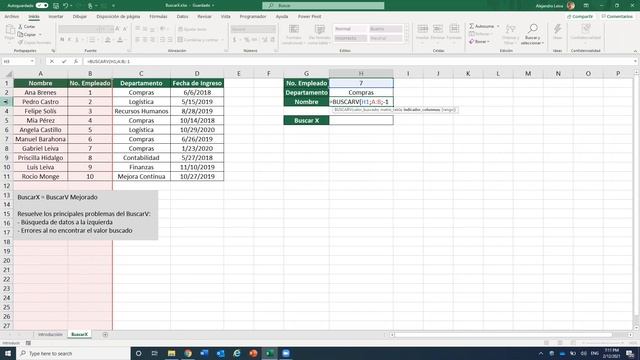Click the cell containing Gabriel Leiva
Viewport: 640px width, 360px height.
pyautogui.click(x=40, y=149)
